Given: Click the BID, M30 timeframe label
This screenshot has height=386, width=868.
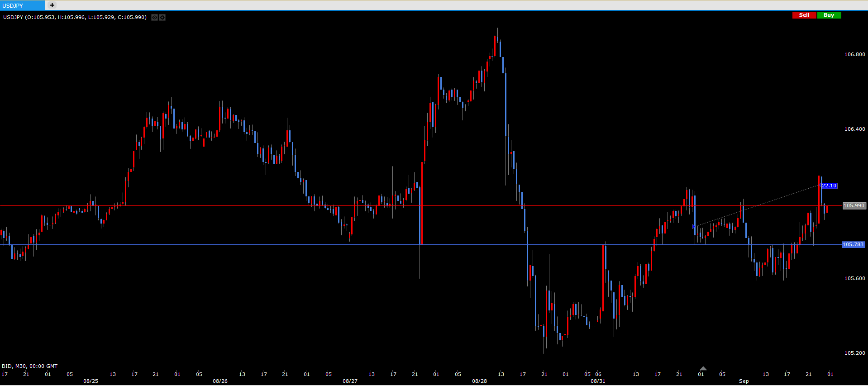Looking at the screenshot, I should 30,366.
